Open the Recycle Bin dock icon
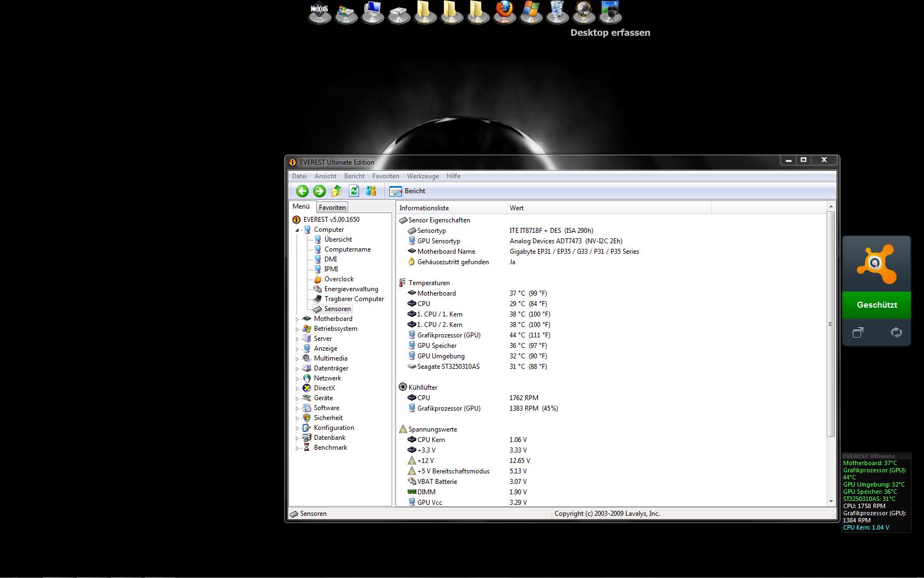Screen dimensions: 924x578 [557, 12]
